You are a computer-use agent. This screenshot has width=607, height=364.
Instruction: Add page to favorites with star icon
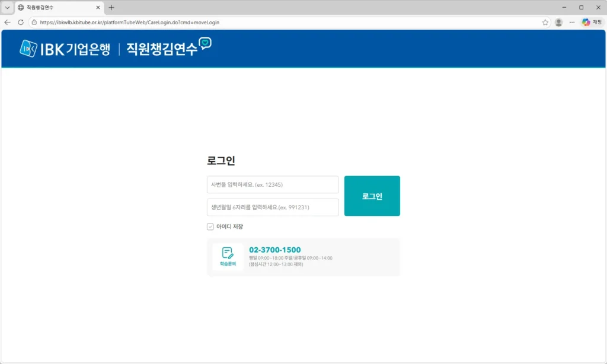click(x=545, y=22)
